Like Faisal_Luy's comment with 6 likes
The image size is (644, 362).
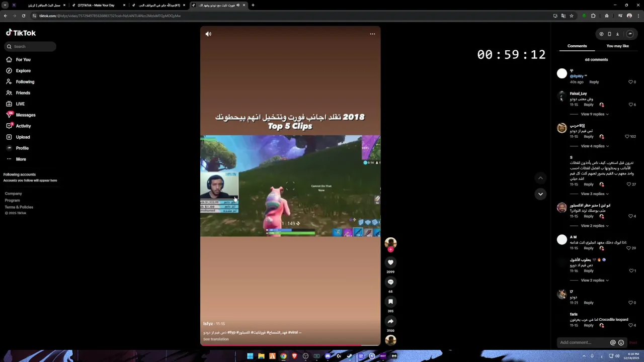(631, 105)
